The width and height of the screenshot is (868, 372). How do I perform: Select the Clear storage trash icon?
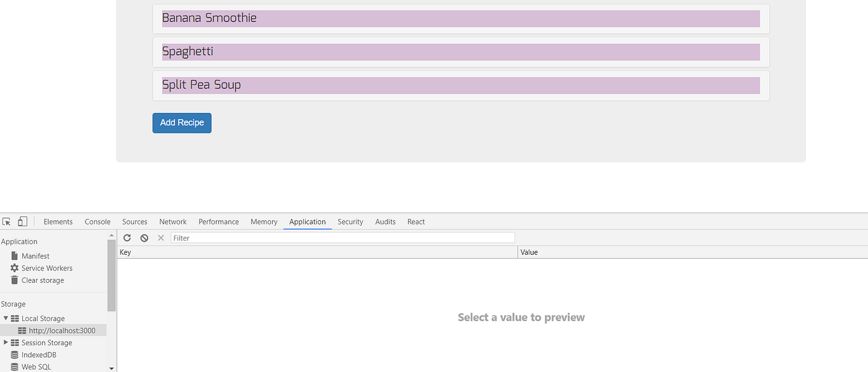(14, 280)
